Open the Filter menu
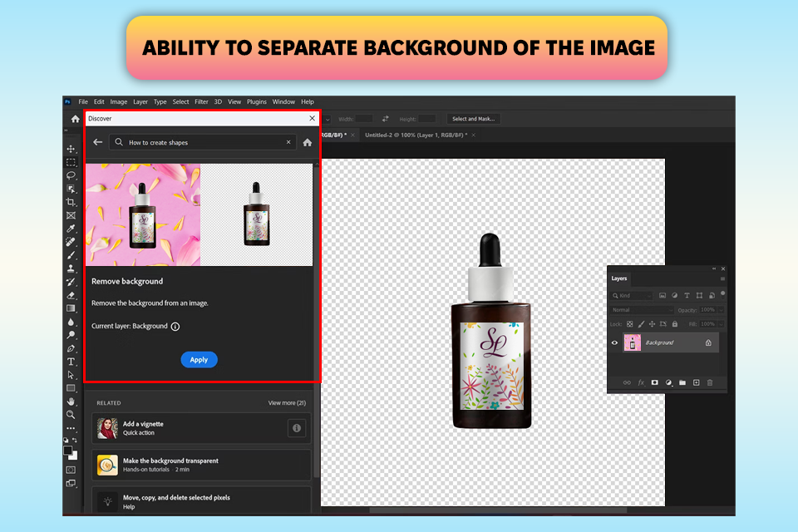 (x=201, y=101)
